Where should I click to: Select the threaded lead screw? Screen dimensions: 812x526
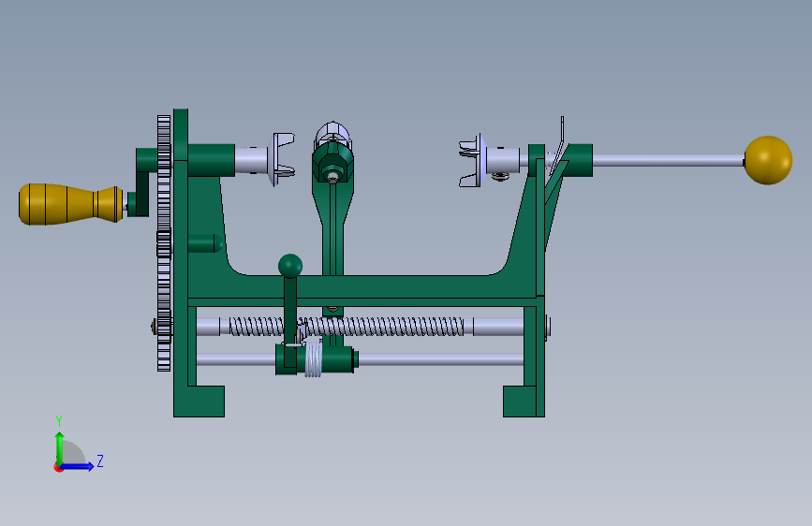tap(347, 327)
